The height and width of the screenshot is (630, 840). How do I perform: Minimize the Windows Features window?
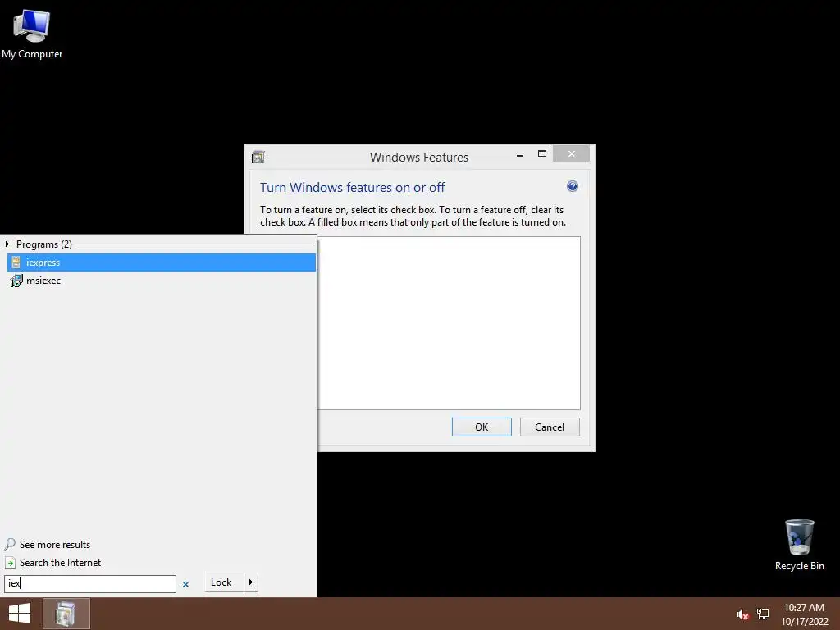pyautogui.click(x=520, y=155)
